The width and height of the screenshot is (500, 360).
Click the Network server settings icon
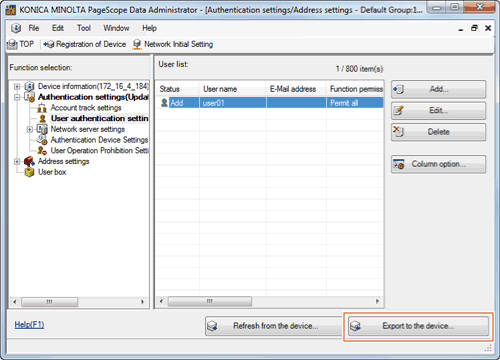(42, 129)
